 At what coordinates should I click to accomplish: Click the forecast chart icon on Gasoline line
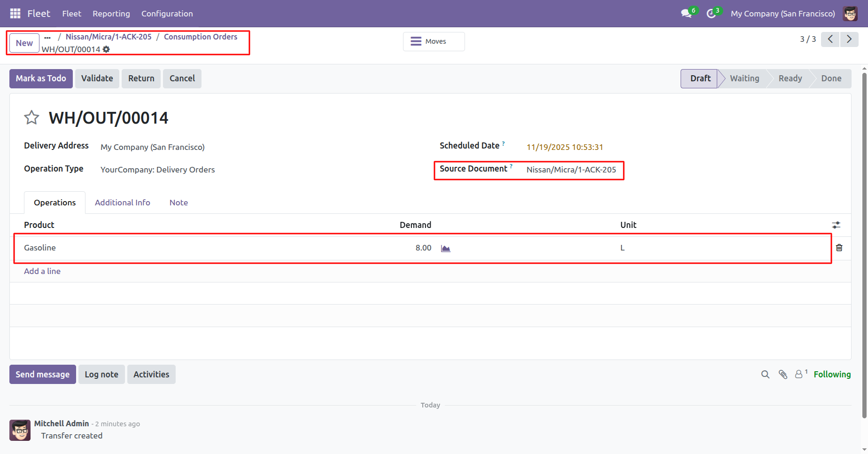click(446, 248)
